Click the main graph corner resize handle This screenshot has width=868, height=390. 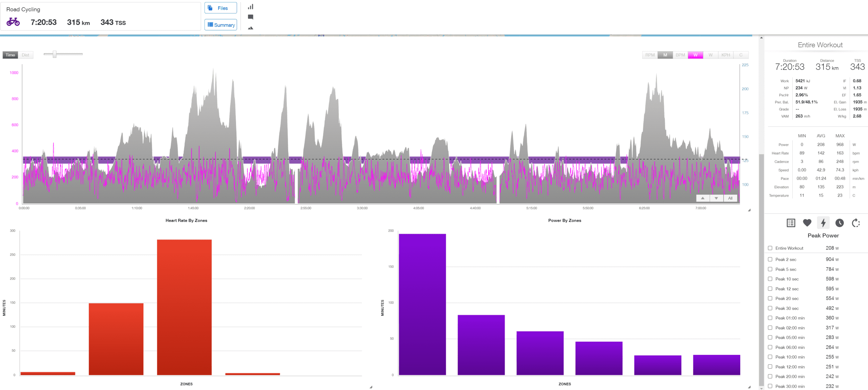point(749,210)
